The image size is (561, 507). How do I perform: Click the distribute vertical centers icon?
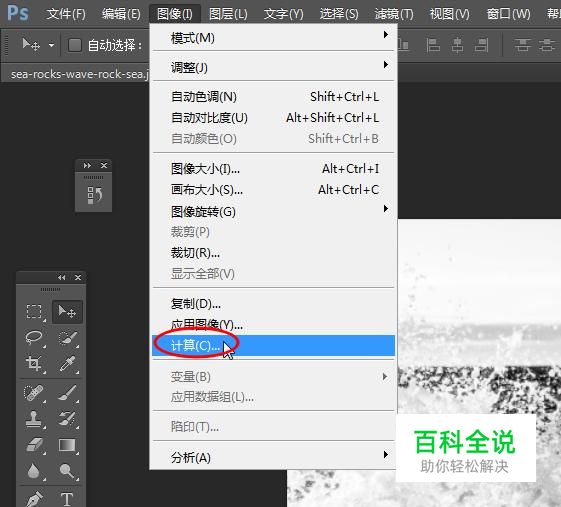pos(547,45)
